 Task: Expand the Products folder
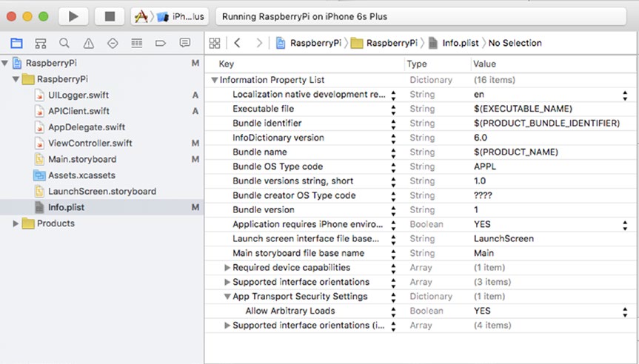16,223
